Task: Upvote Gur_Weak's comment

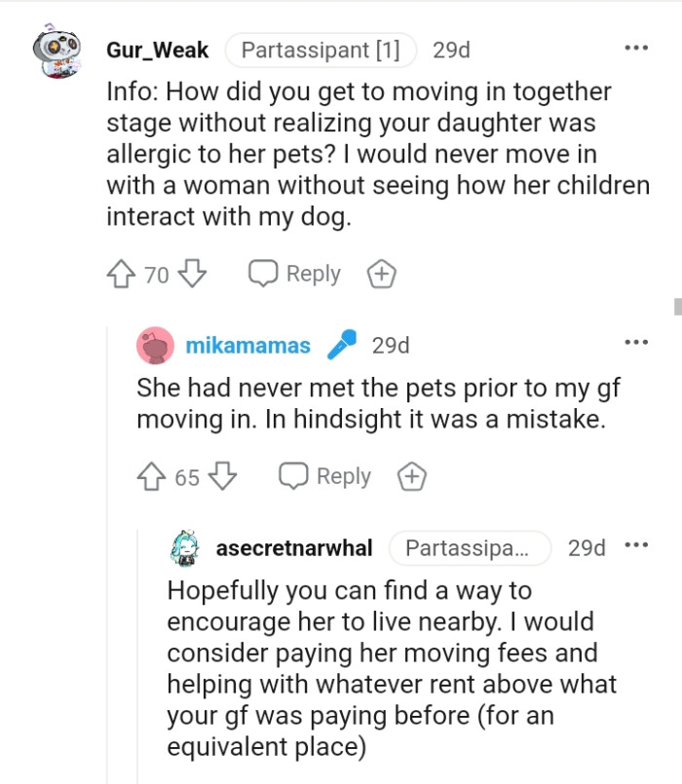Action: 121,274
